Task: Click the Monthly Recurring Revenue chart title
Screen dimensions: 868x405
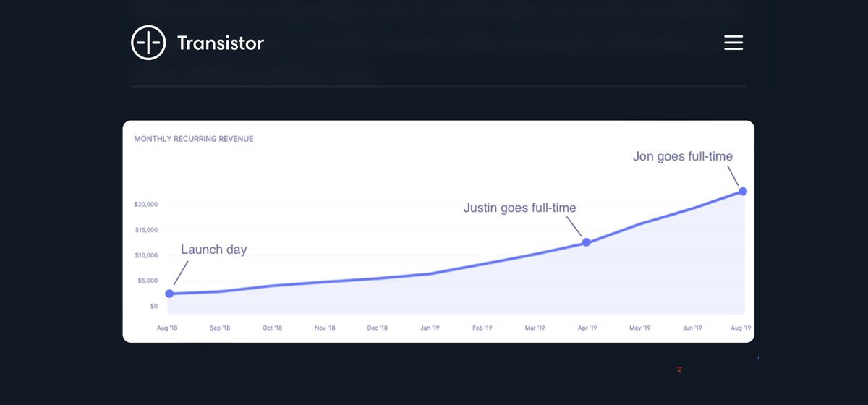Action: 194,139
